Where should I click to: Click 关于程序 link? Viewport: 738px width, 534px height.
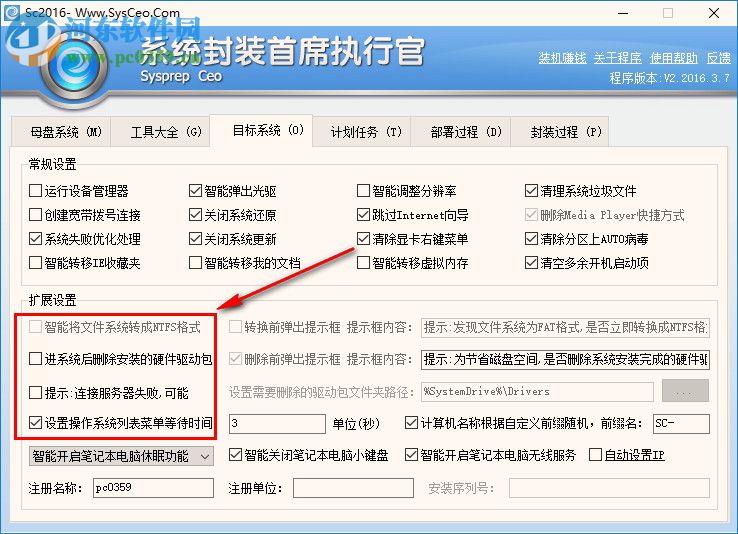pyautogui.click(x=618, y=58)
